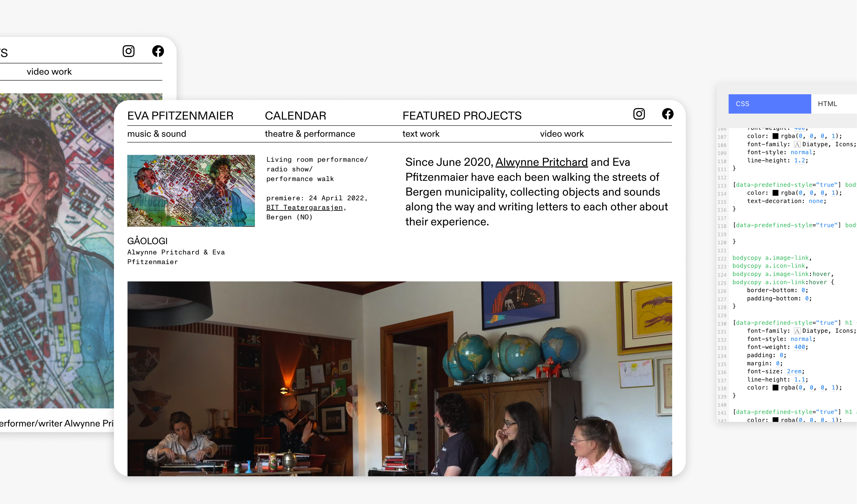Image resolution: width=857 pixels, height=504 pixels.
Task: Open the GÅOLOGI map thumbnail image
Action: [x=191, y=191]
